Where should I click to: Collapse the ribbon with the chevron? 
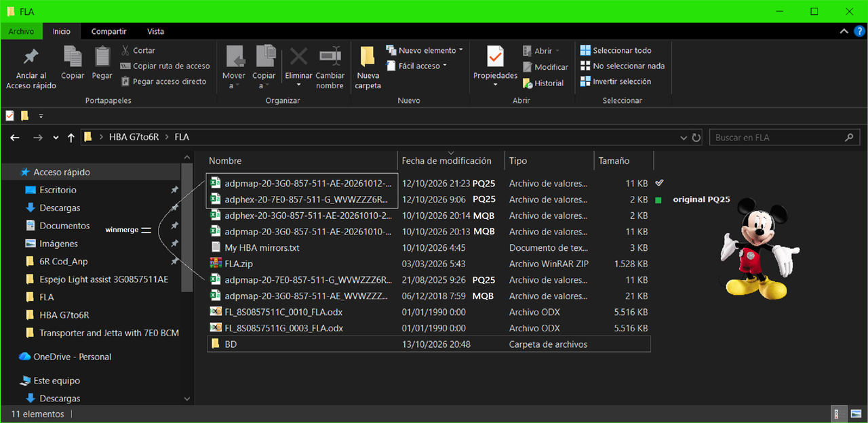(844, 31)
